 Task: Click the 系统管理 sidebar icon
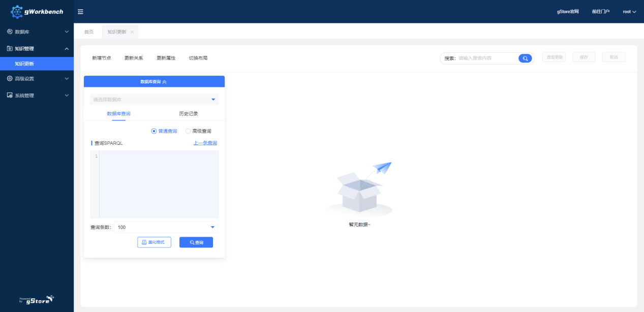point(10,96)
